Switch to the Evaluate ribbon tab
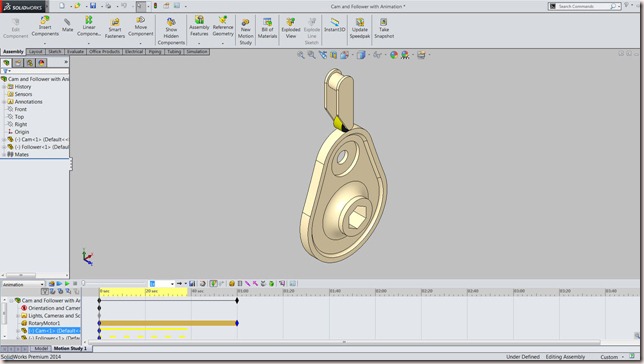 coord(75,52)
